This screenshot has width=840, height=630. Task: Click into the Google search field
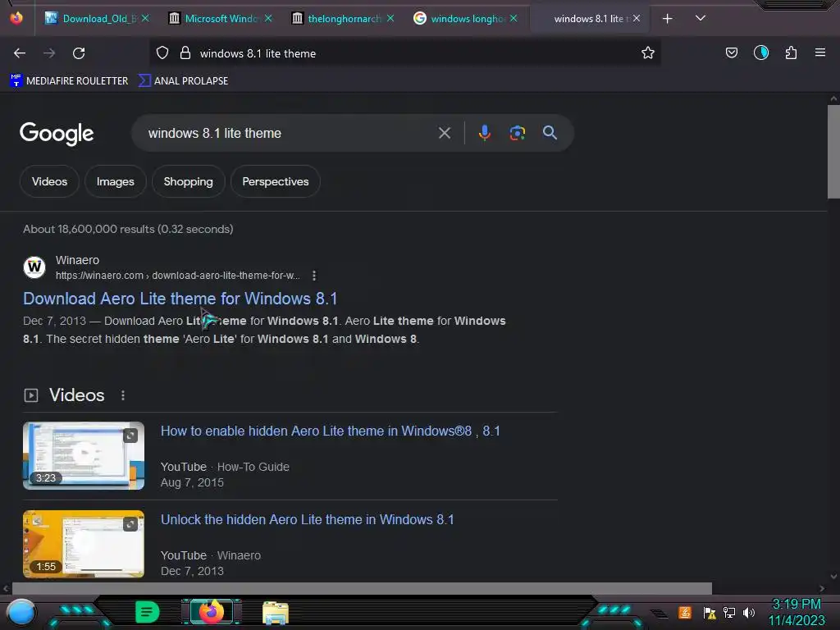[290, 133]
